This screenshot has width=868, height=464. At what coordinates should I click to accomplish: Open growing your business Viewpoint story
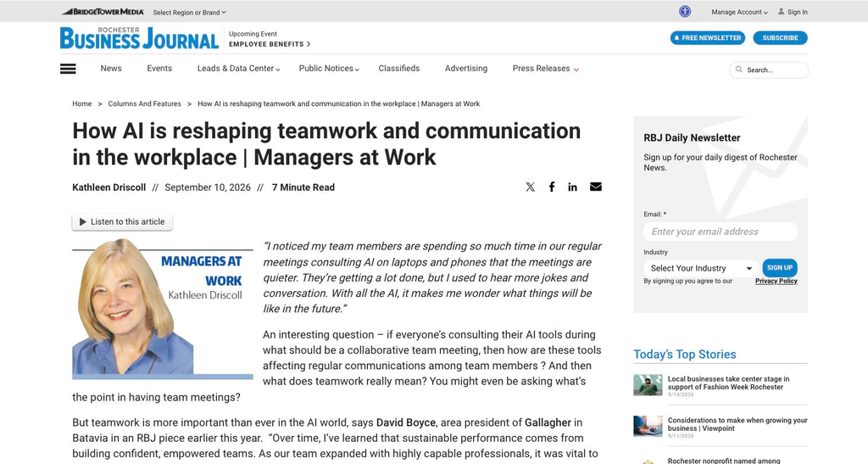tap(737, 424)
